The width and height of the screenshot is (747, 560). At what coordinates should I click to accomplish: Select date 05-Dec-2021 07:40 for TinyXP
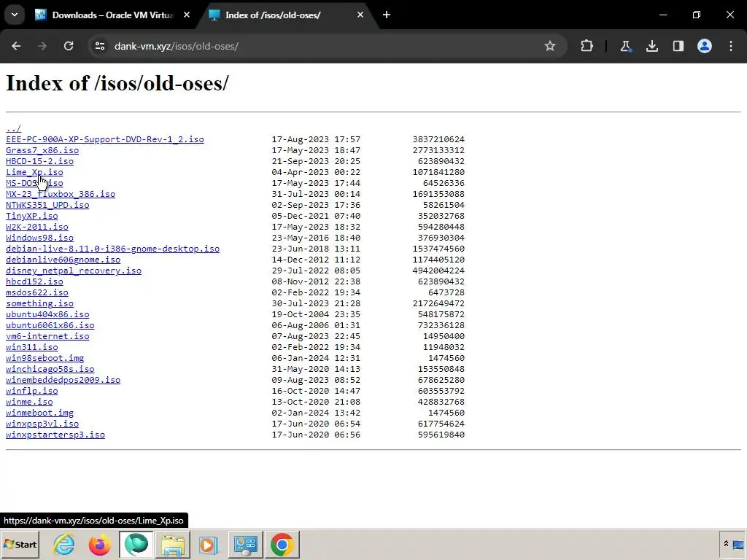[316, 216]
